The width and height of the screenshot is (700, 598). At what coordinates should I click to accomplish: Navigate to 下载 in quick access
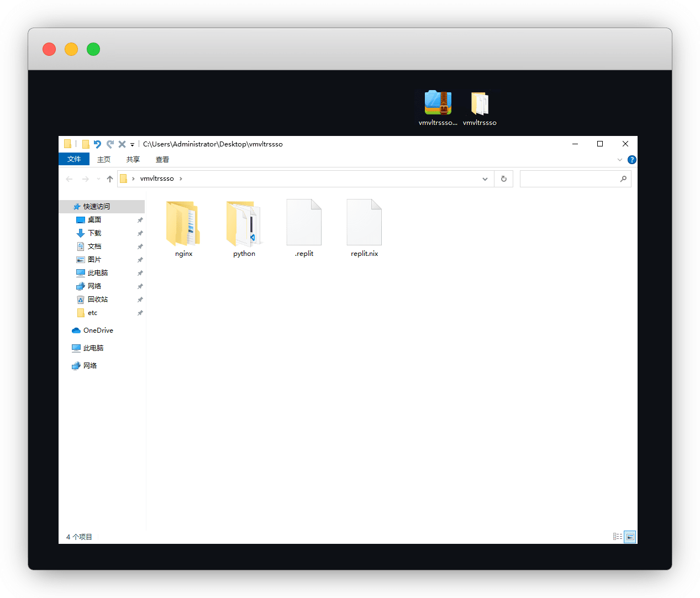pyautogui.click(x=94, y=233)
